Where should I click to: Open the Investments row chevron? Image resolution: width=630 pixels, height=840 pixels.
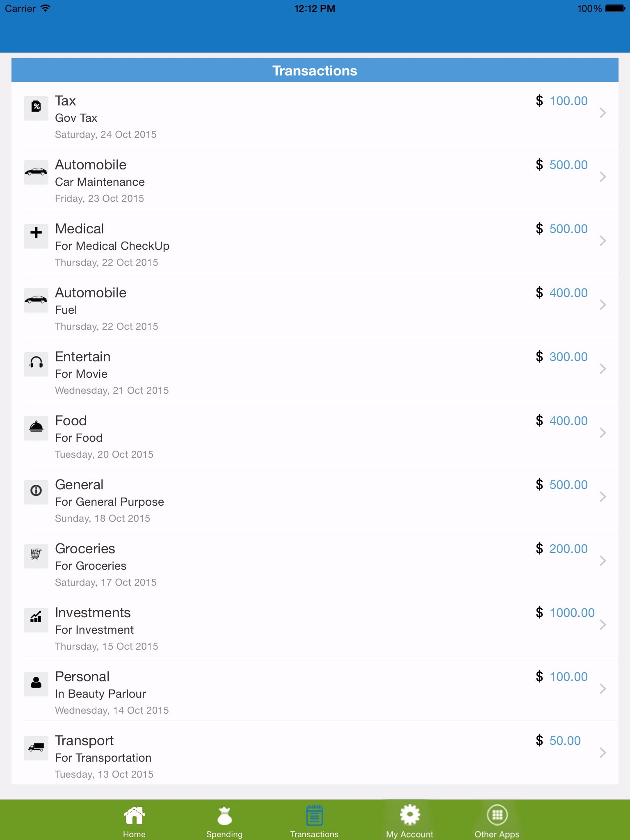point(603,625)
